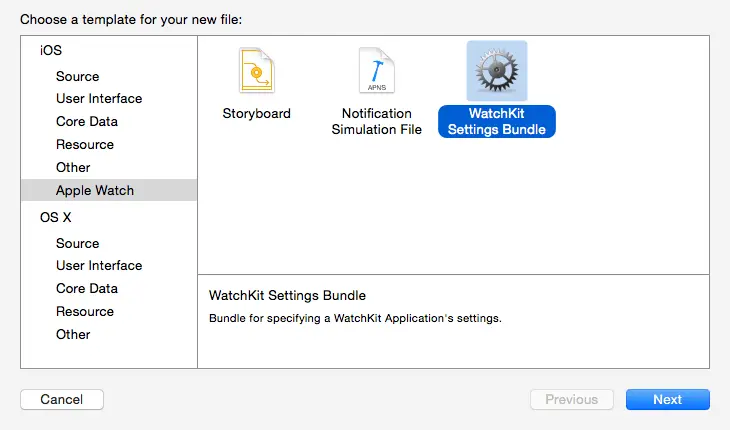Click the Next button
Image resolution: width=730 pixels, height=430 pixels.
(x=667, y=400)
